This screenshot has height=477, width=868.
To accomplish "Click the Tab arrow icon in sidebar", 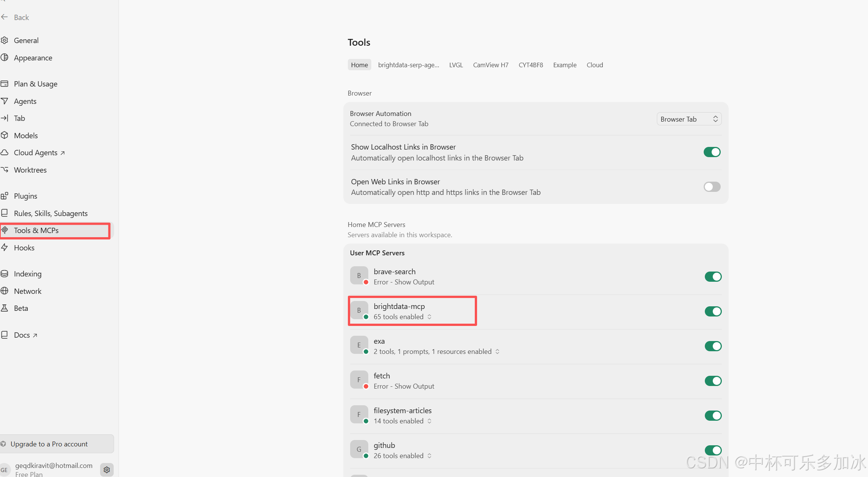I will 5,118.
